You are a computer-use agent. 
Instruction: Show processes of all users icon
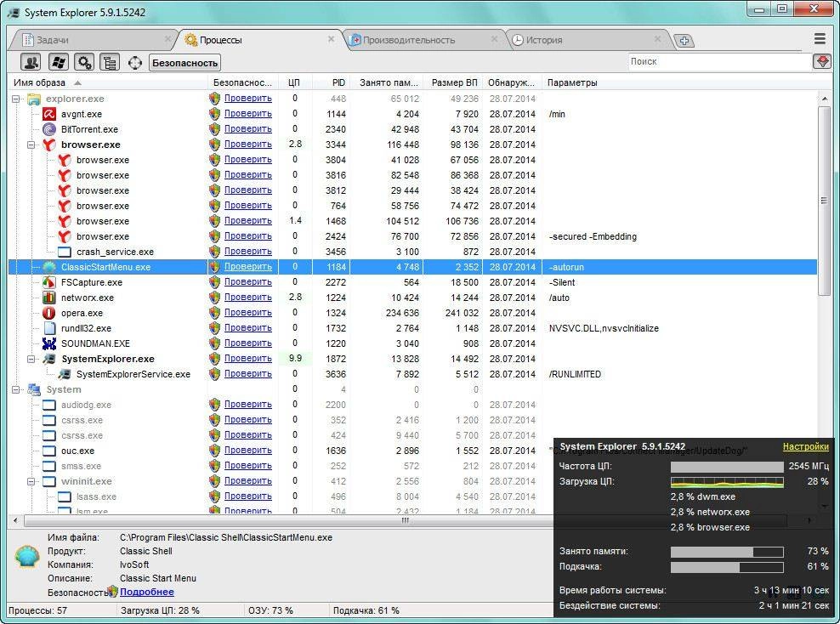point(31,63)
